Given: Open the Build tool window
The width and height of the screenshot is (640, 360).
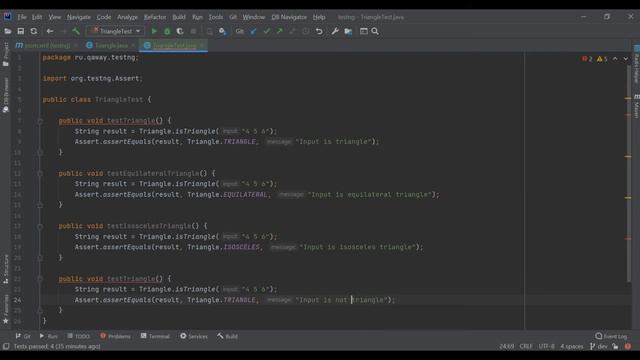Looking at the screenshot, I should [227, 336].
